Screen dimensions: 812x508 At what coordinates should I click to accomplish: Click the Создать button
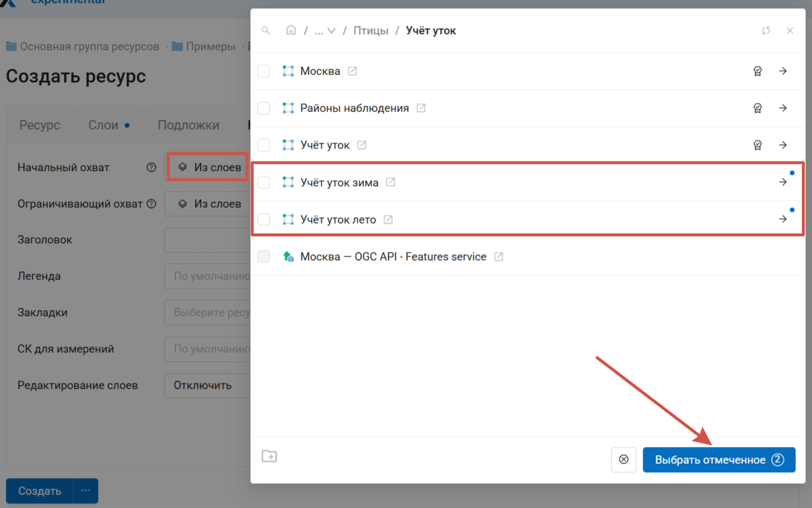pos(39,491)
